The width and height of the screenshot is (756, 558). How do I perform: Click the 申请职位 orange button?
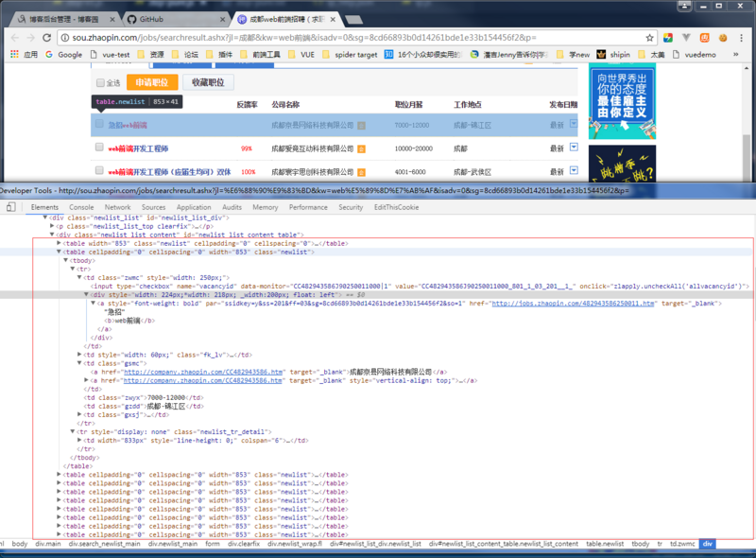click(152, 82)
